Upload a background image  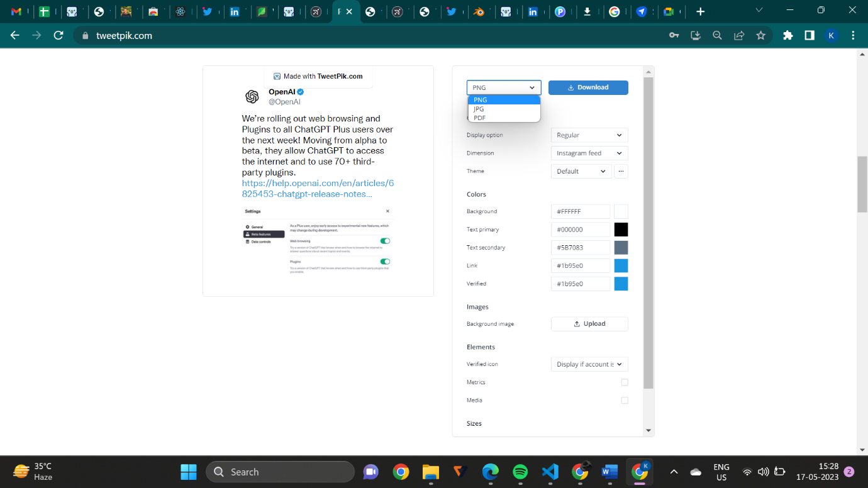pos(589,324)
